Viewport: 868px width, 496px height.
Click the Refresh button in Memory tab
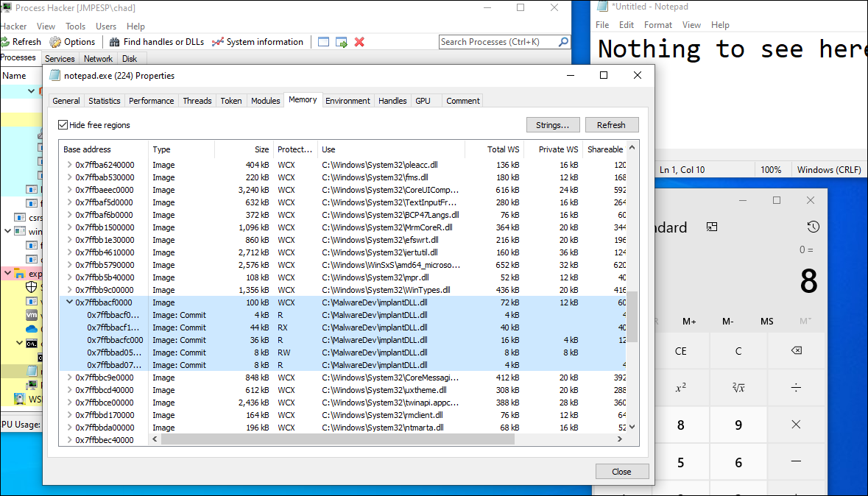611,125
